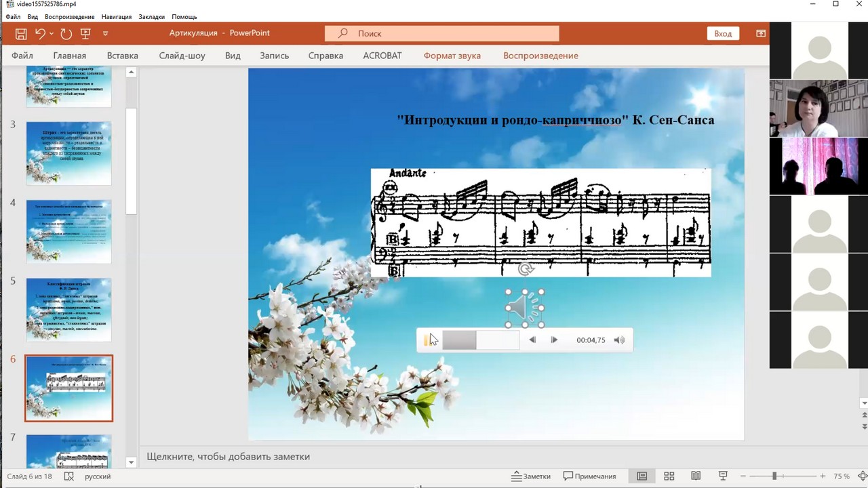Switch to Slide Sorter view icon
This screenshot has width=868, height=488.
tap(669, 476)
